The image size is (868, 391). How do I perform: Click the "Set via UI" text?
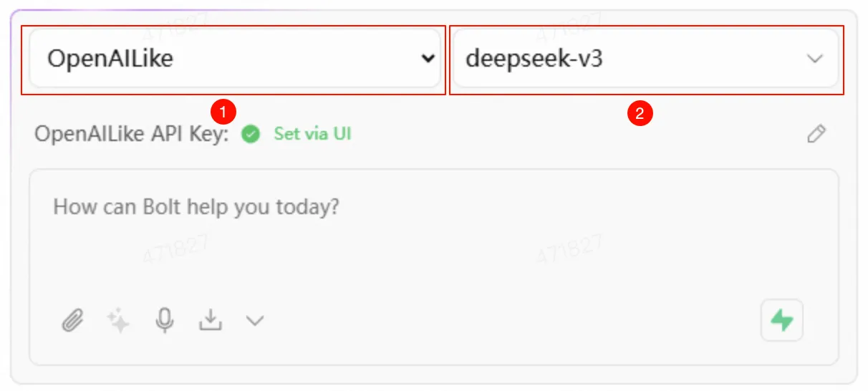coord(312,134)
